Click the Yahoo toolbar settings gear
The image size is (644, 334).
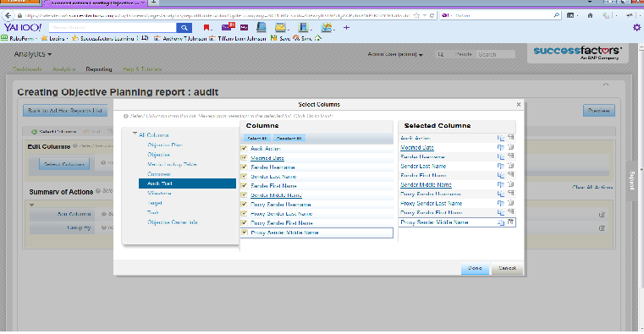[636, 28]
